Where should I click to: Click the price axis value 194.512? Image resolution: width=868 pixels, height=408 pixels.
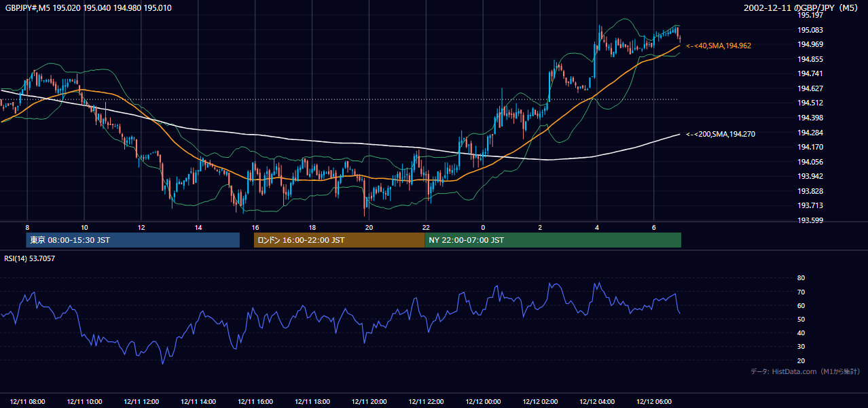coord(810,103)
